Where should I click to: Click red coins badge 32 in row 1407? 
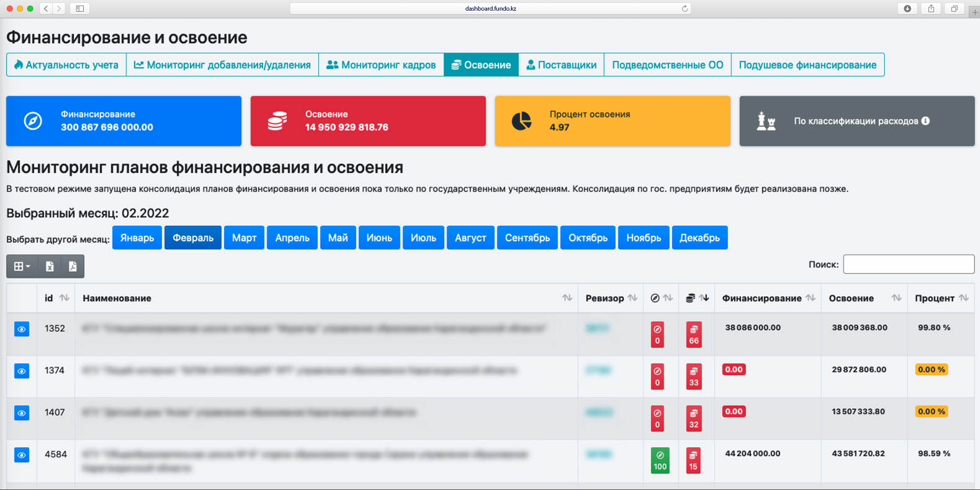(694, 419)
